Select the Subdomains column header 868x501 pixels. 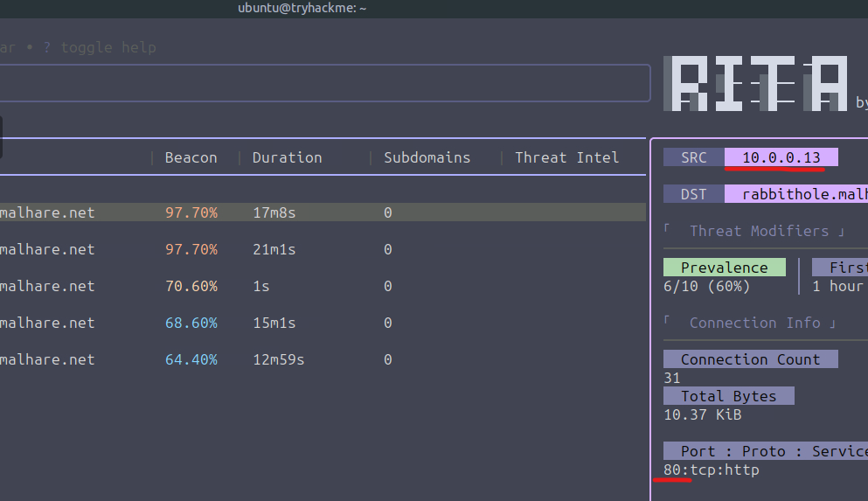coord(427,157)
